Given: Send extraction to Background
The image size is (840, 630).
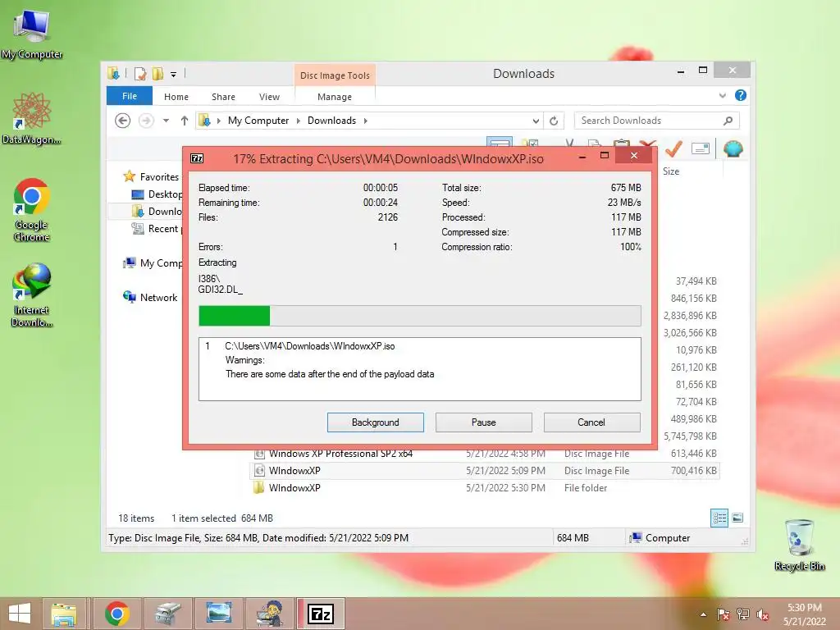Looking at the screenshot, I should [376, 422].
